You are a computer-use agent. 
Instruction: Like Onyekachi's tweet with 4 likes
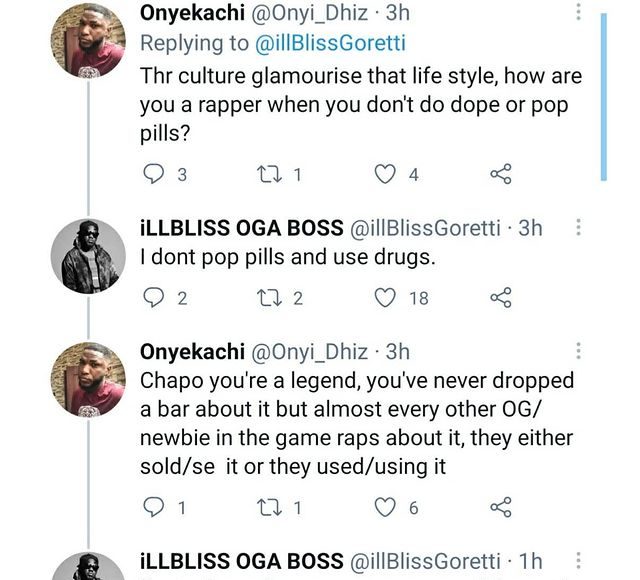[x=386, y=175]
